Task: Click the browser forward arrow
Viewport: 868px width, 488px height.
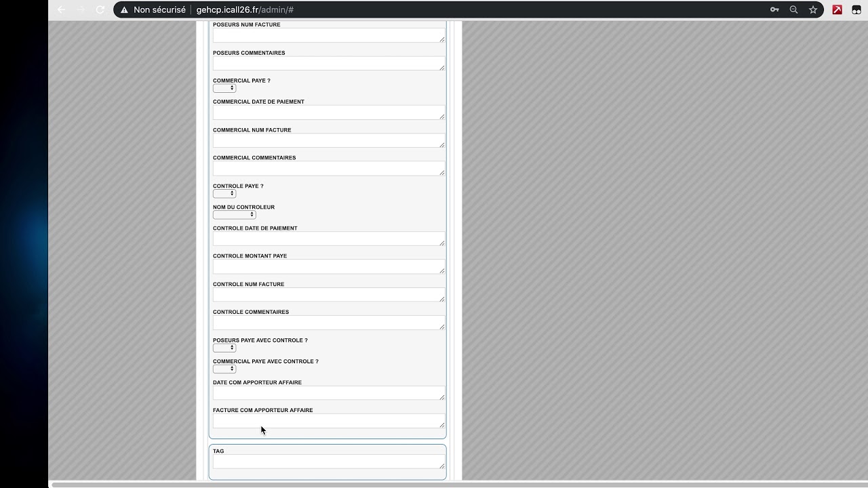Action: [81, 9]
